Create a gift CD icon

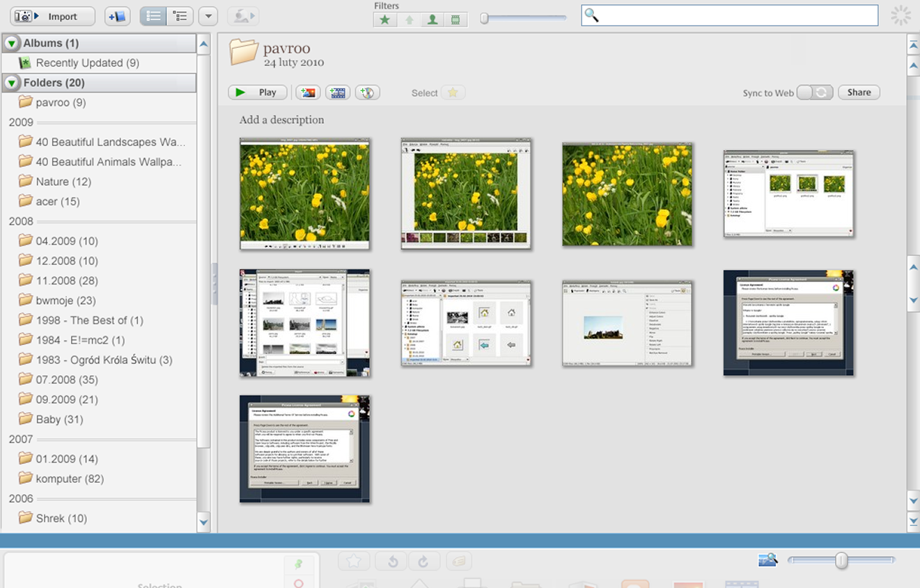pos(368,93)
